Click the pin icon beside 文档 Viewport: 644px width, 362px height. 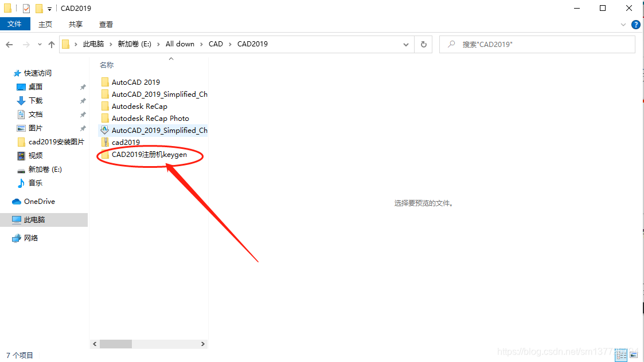point(83,115)
